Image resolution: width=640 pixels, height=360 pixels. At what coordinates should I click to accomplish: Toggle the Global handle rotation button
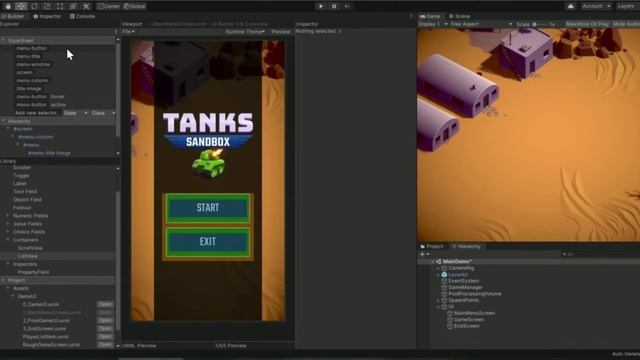tap(135, 6)
